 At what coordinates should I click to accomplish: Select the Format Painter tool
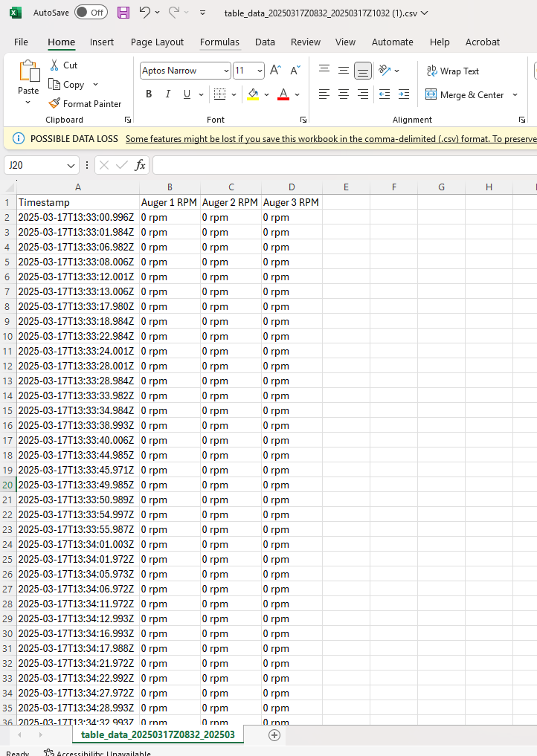(x=86, y=103)
